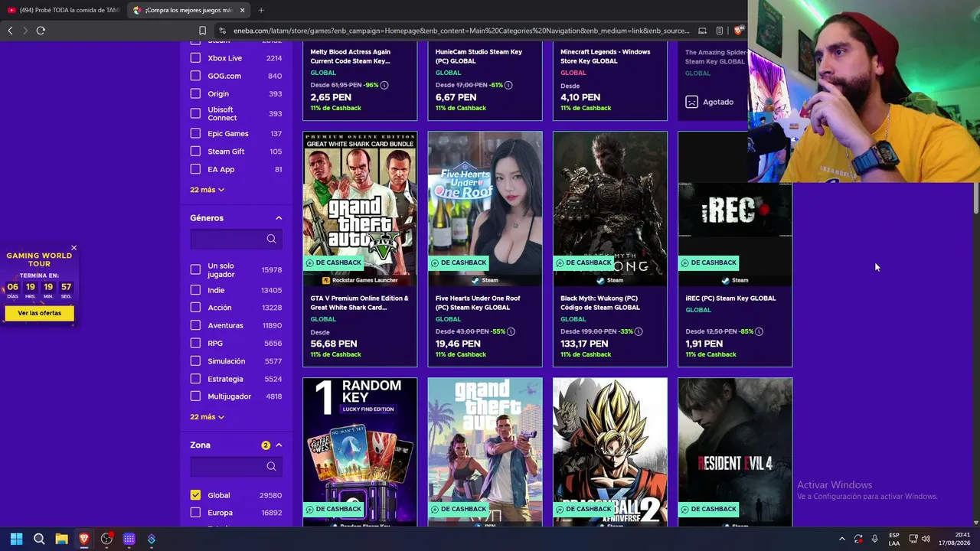Click the magnifier icon in Zona search

[x=271, y=466]
